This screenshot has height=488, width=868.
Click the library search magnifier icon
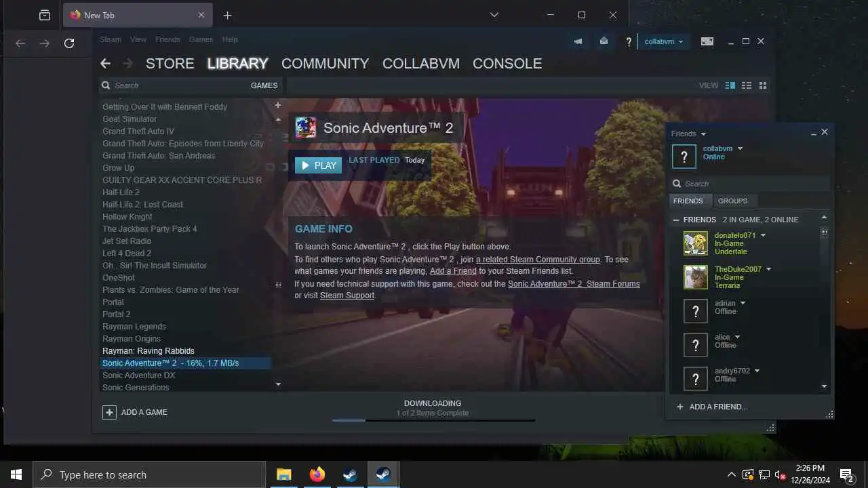point(106,85)
